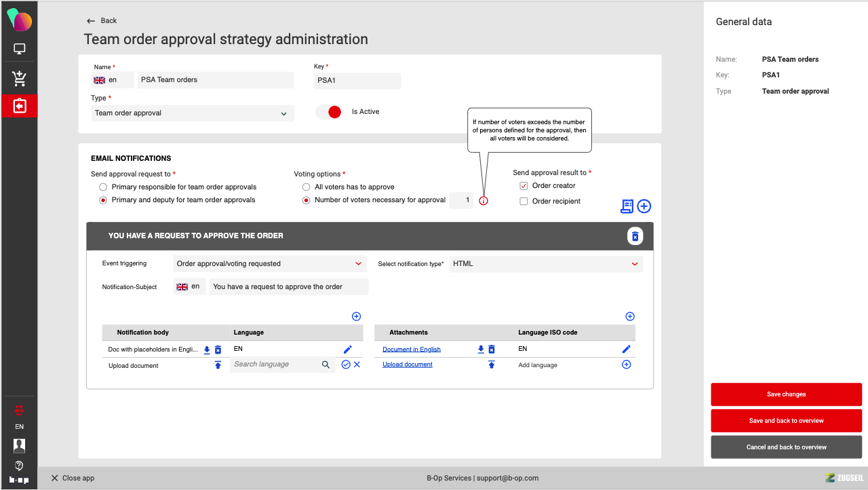Click Cancel and back to overview
The image size is (868, 490).
pyautogui.click(x=786, y=447)
